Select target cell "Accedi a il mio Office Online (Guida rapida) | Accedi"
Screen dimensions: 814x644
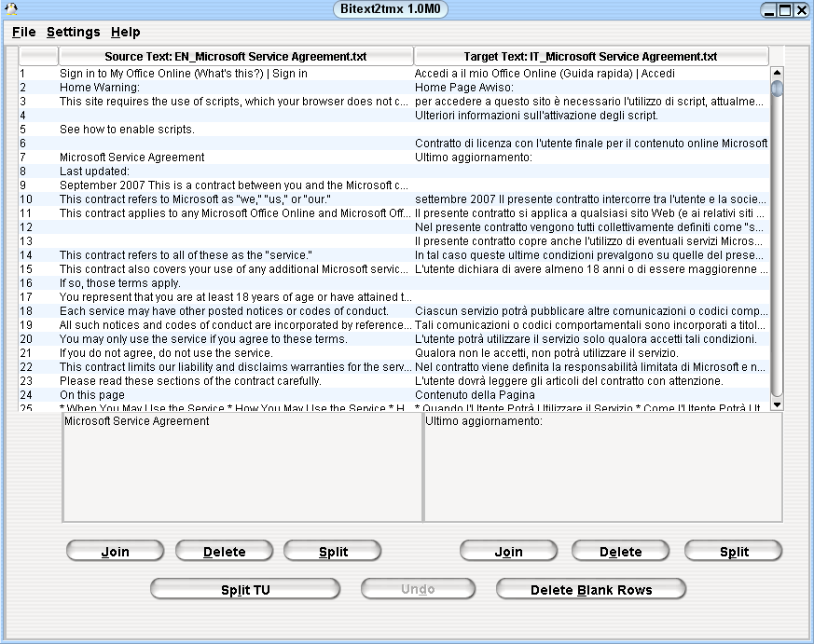[591, 74]
